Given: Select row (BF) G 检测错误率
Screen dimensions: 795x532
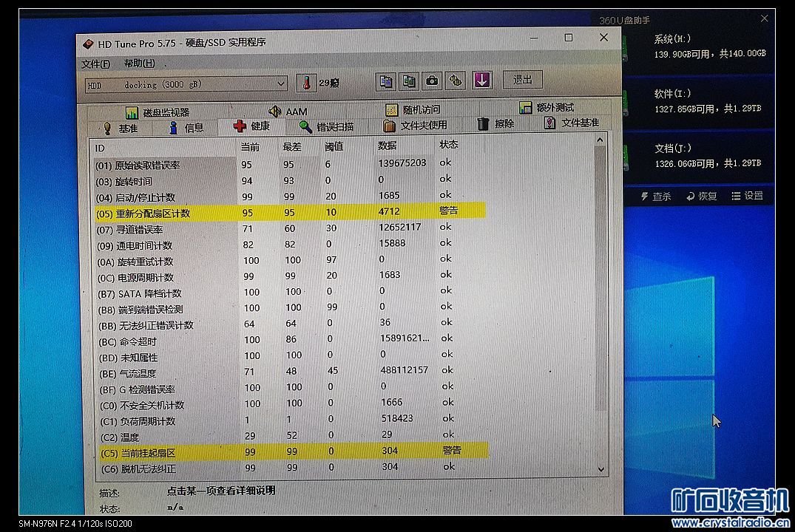Looking at the screenshot, I should (293, 389).
